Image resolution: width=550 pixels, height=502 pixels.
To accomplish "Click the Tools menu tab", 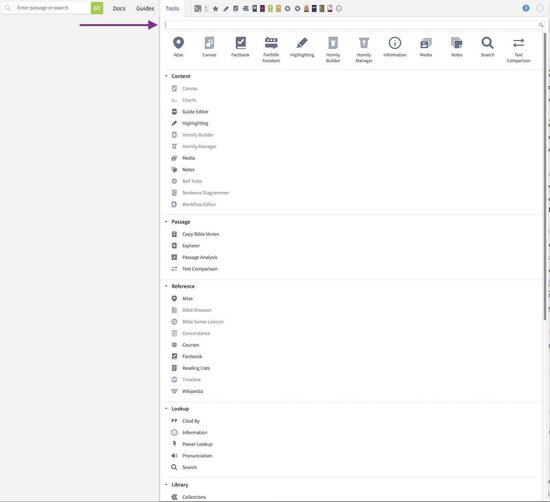I will click(172, 8).
